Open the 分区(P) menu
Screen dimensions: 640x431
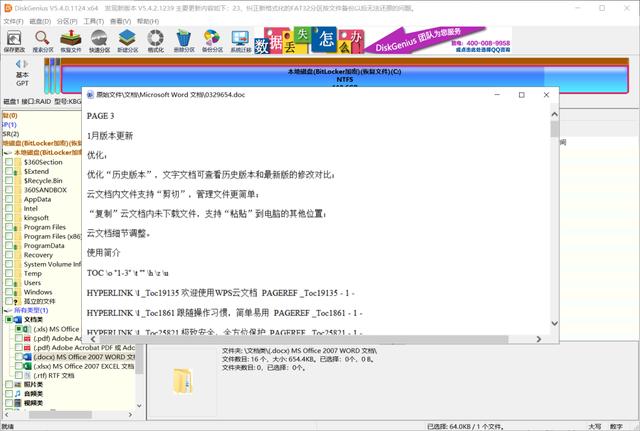(x=67, y=21)
